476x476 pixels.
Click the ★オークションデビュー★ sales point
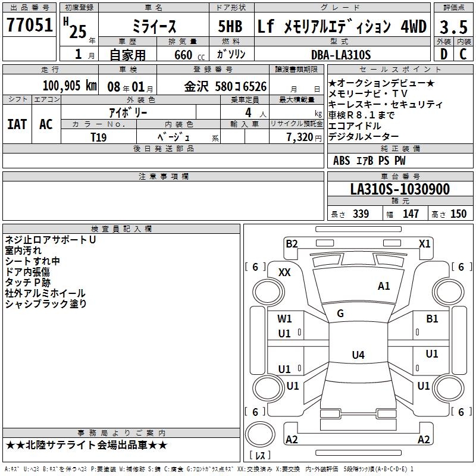[381, 83]
